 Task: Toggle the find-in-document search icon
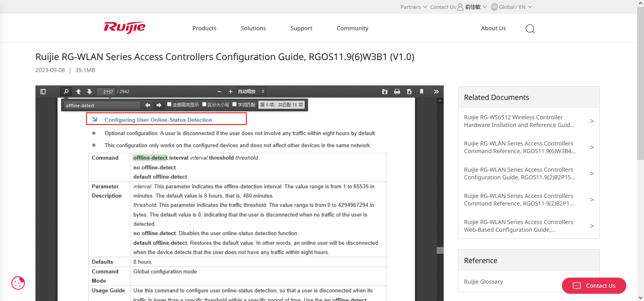66,92
